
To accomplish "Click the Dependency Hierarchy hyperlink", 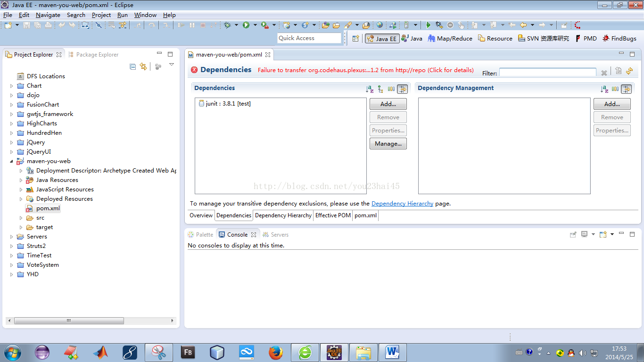I will click(x=402, y=204).
